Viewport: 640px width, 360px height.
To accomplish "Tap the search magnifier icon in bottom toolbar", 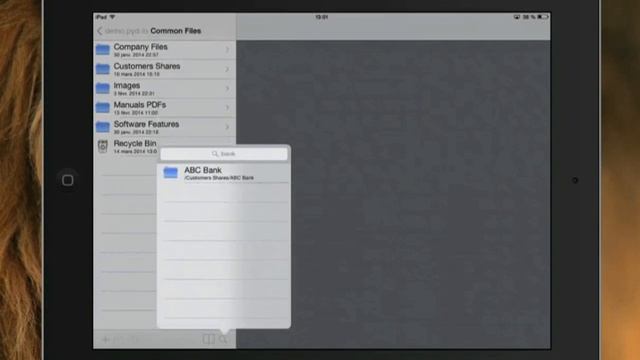I will tap(223, 339).
